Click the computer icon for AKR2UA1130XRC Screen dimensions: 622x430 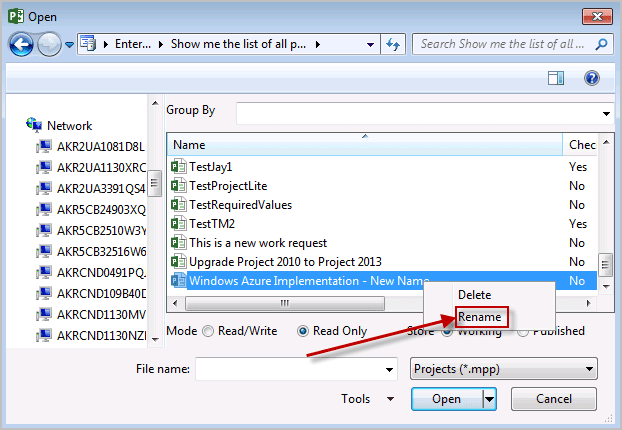(x=44, y=167)
